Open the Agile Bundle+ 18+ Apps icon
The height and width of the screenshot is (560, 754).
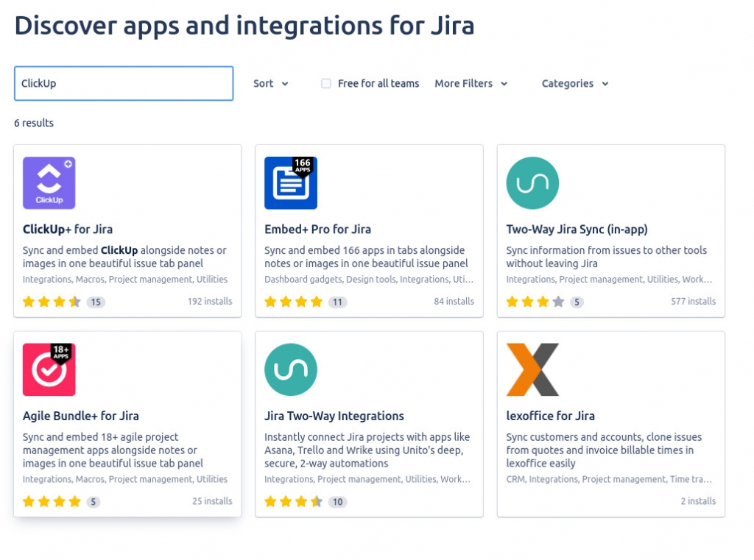pyautogui.click(x=49, y=369)
